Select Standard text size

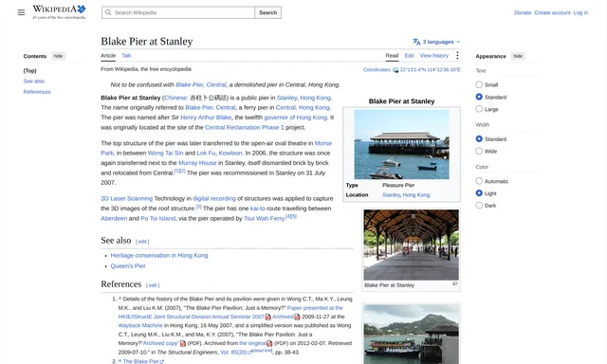479,97
